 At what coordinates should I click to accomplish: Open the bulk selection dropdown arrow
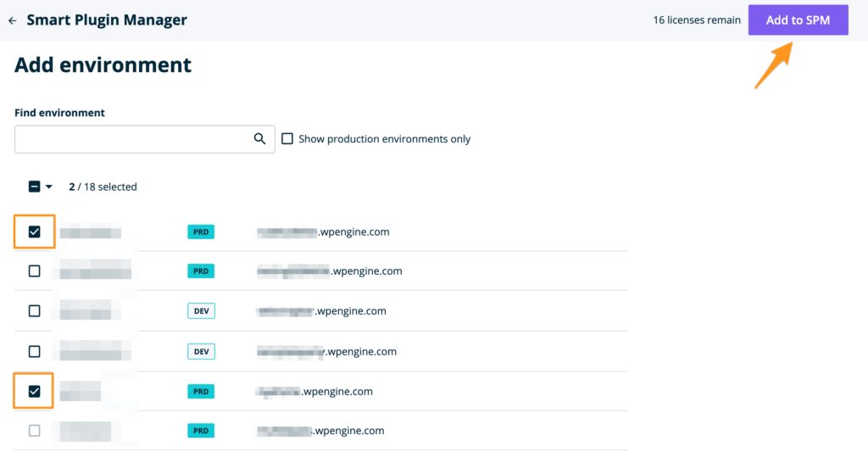pyautogui.click(x=48, y=187)
